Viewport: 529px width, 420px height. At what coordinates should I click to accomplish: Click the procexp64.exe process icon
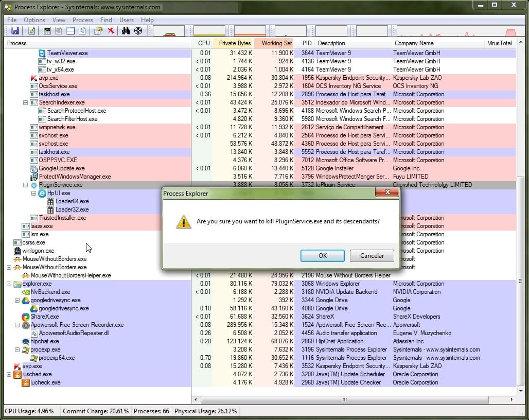tap(34, 358)
